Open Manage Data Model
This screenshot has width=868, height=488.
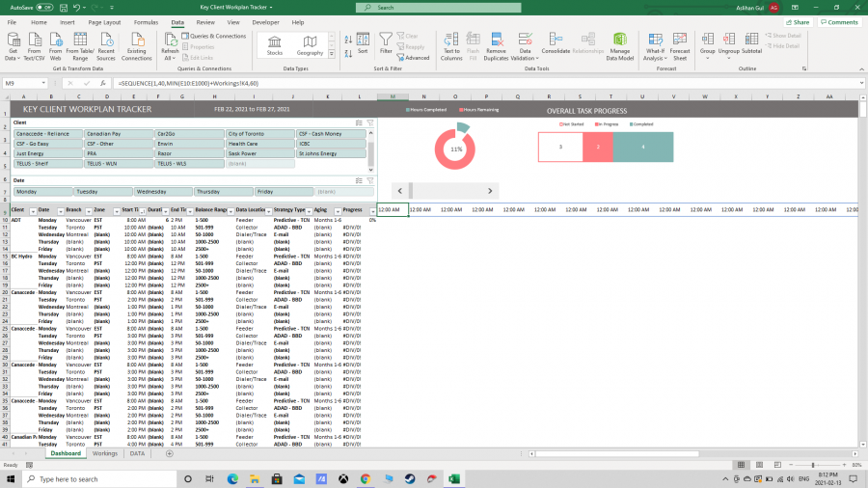pos(619,46)
